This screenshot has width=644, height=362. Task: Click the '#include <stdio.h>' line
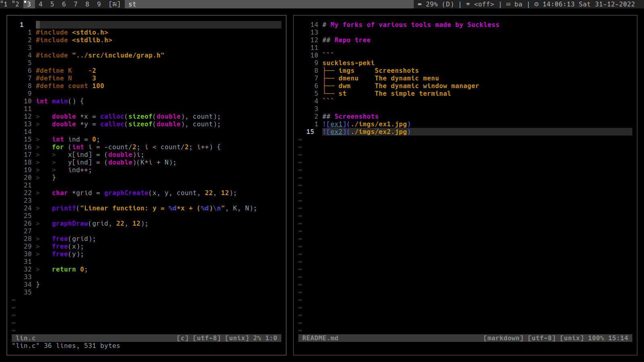pos(72,33)
